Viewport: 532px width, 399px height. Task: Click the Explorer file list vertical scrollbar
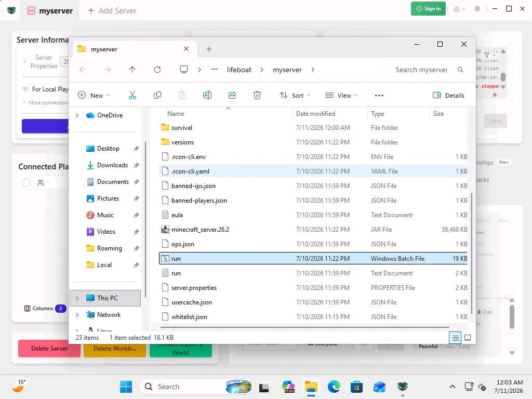tap(472, 254)
